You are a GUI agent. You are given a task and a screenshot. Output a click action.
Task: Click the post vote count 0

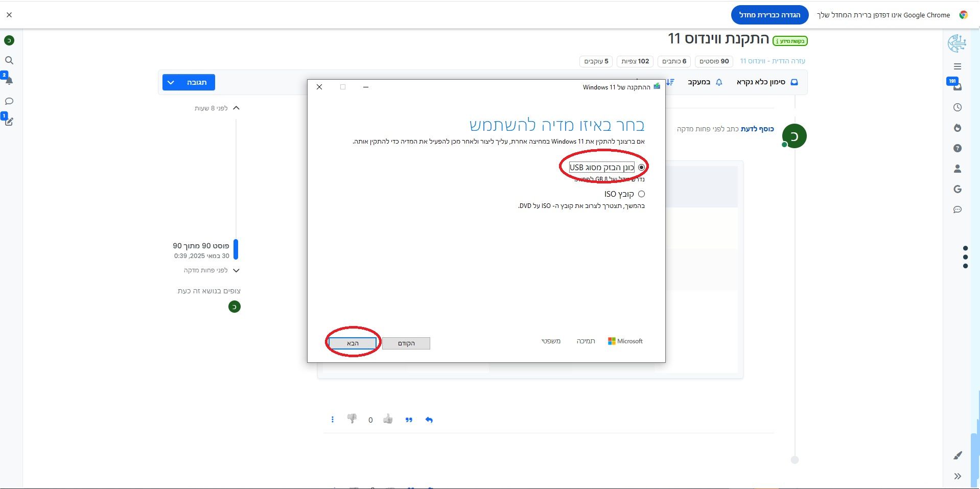(370, 420)
